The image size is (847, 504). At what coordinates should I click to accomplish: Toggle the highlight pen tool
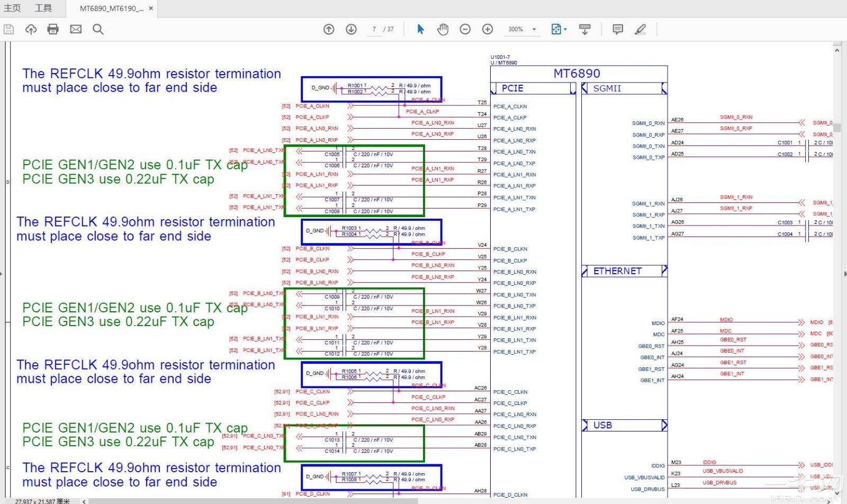click(x=640, y=29)
